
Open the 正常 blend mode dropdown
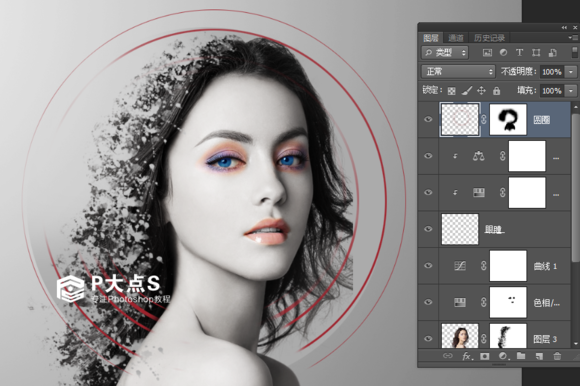(x=458, y=71)
